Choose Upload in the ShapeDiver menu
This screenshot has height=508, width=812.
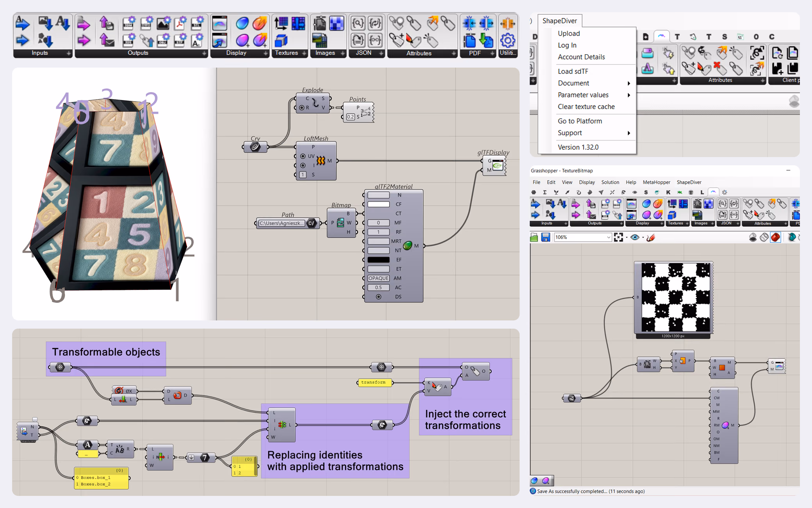tap(568, 34)
